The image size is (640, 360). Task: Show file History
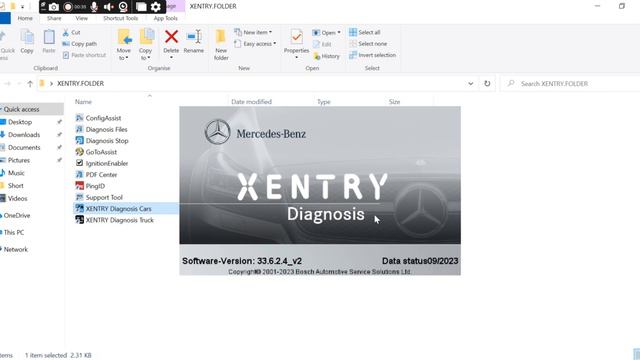click(x=326, y=56)
